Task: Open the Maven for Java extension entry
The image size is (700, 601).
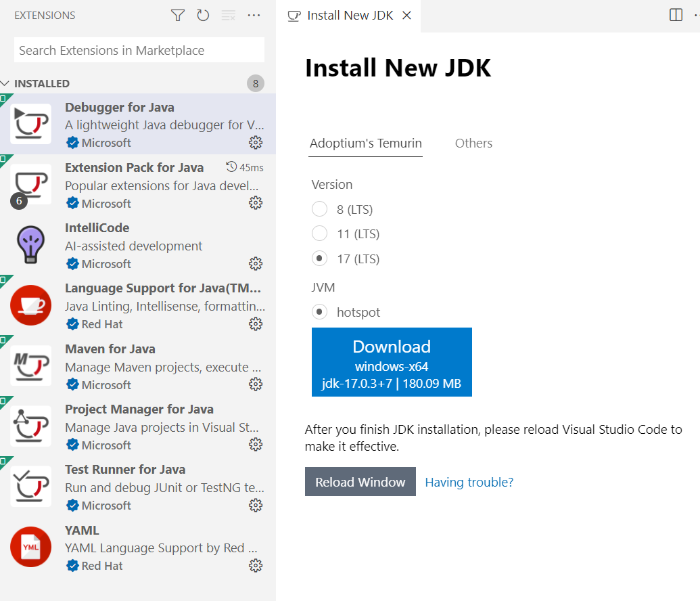Action: 138,365
